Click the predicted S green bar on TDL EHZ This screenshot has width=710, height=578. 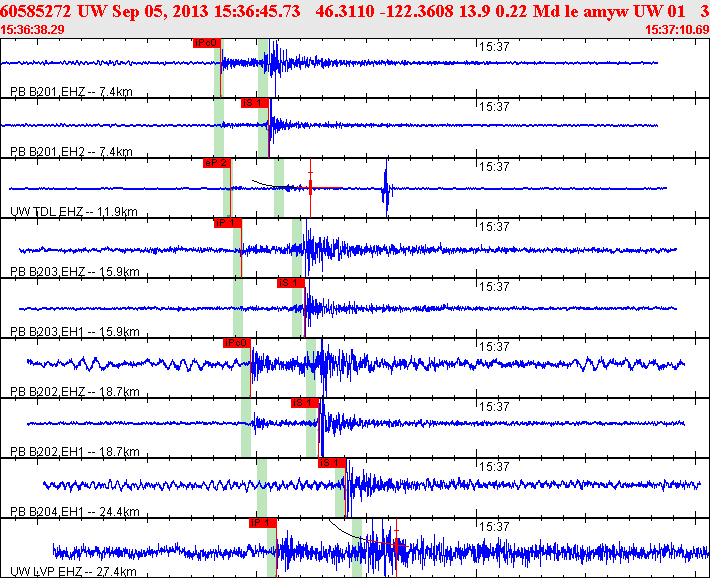click(279, 188)
